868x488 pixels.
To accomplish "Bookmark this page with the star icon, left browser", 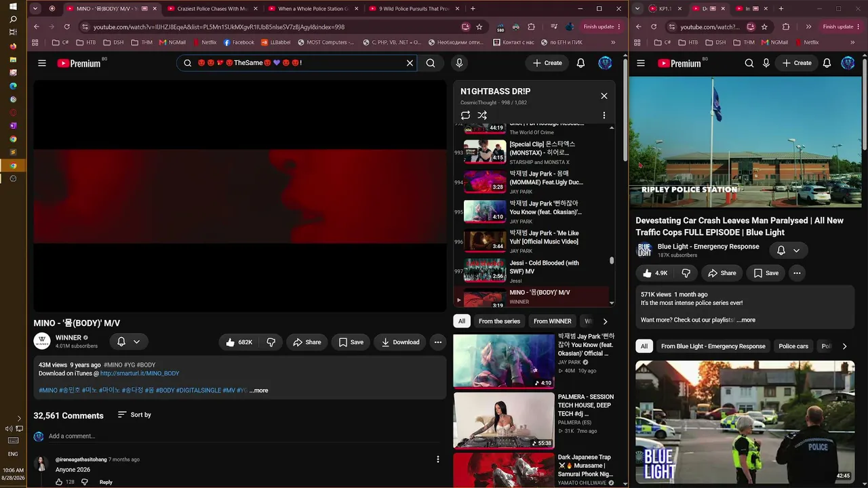I will [479, 26].
